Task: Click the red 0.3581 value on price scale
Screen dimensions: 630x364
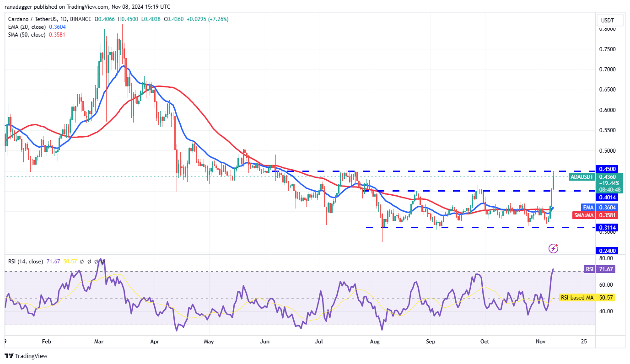Action: click(x=608, y=215)
